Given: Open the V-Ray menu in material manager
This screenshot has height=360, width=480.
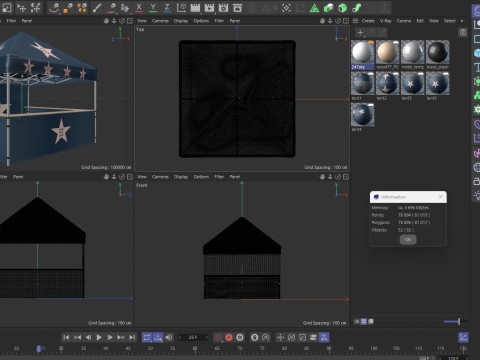Looking at the screenshot, I should tap(386, 21).
